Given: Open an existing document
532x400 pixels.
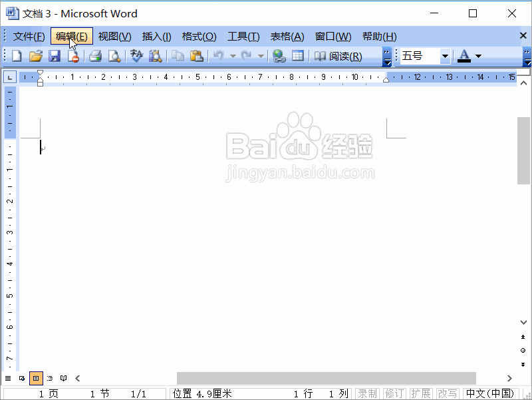Looking at the screenshot, I should (x=36, y=57).
